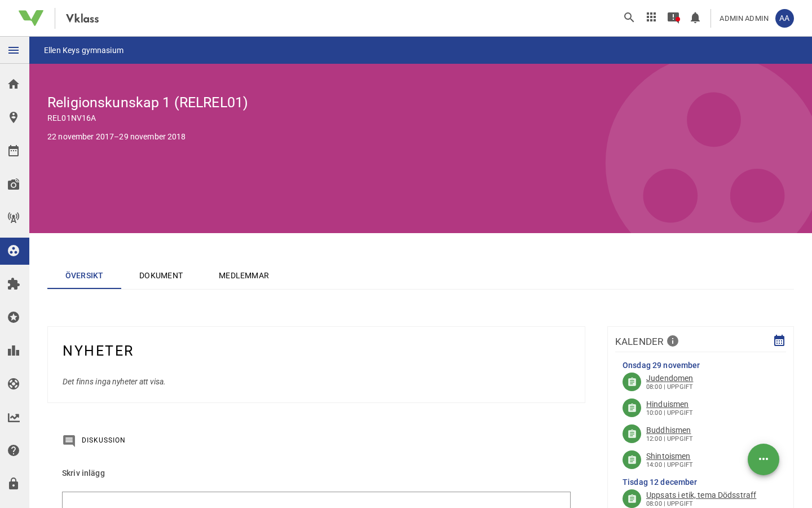812x508 pixels.
Task: Open the notifications bell
Action: tap(695, 18)
